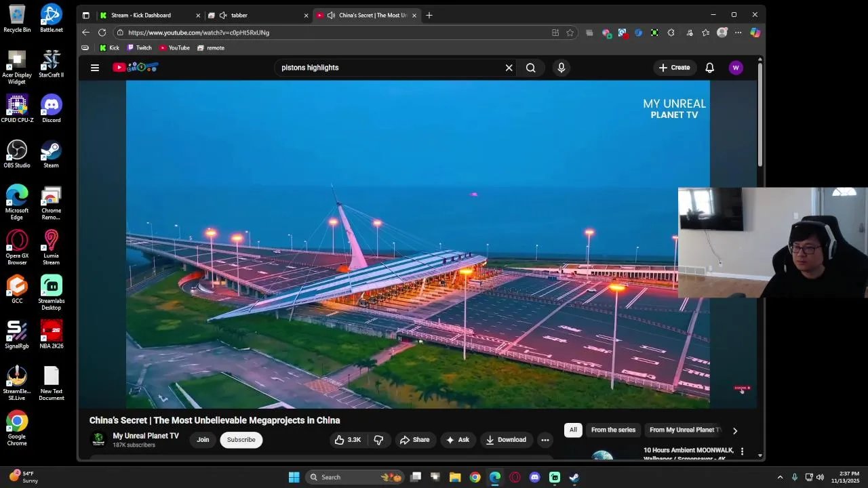The width and height of the screenshot is (868, 488).
Task: Mute the YouTube tab audio icon
Action: pos(330,15)
